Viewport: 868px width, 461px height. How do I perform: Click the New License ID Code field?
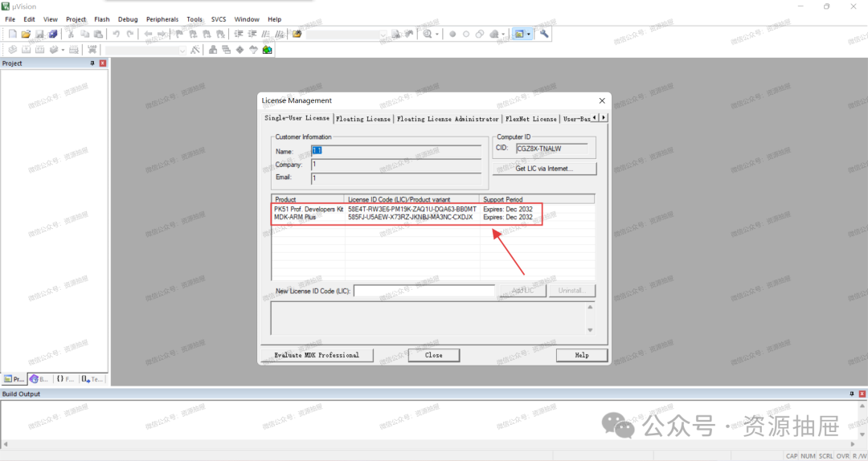pos(424,291)
